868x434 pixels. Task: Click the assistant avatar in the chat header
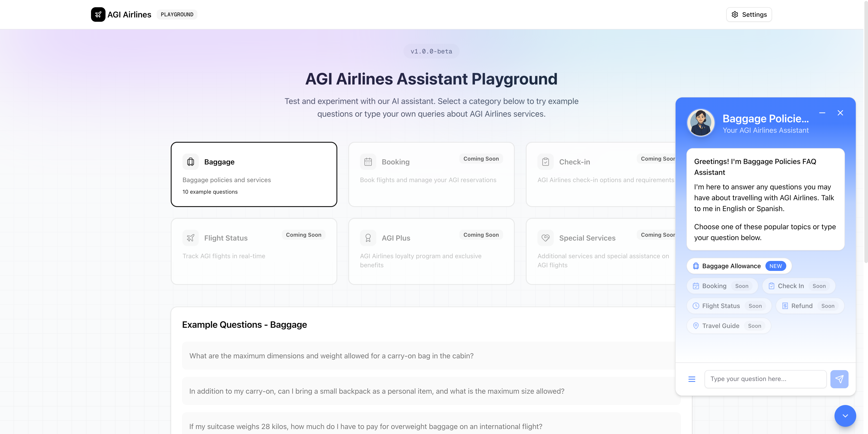tap(701, 123)
